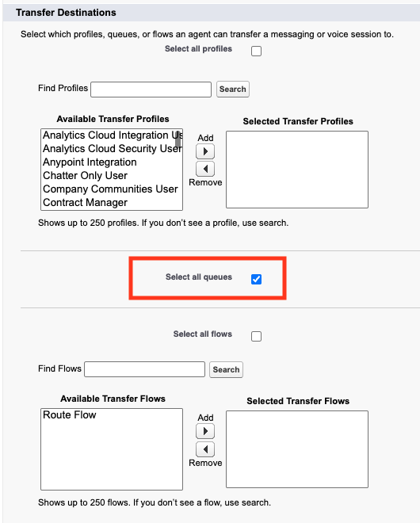Viewport: 420px width, 523px height.
Task: Click the Add arrow for transfer profiles
Action: coord(204,152)
